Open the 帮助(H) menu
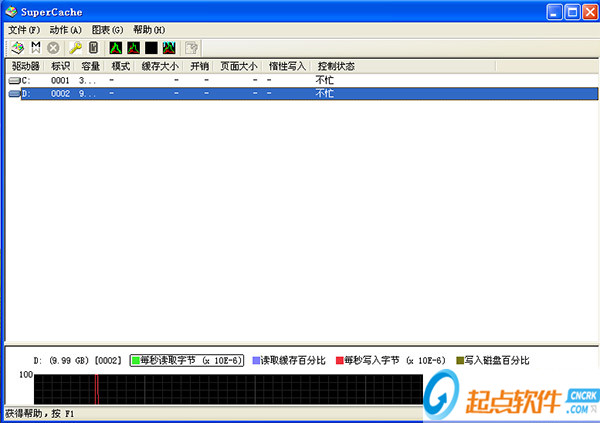The height and width of the screenshot is (423, 600). coord(149,30)
